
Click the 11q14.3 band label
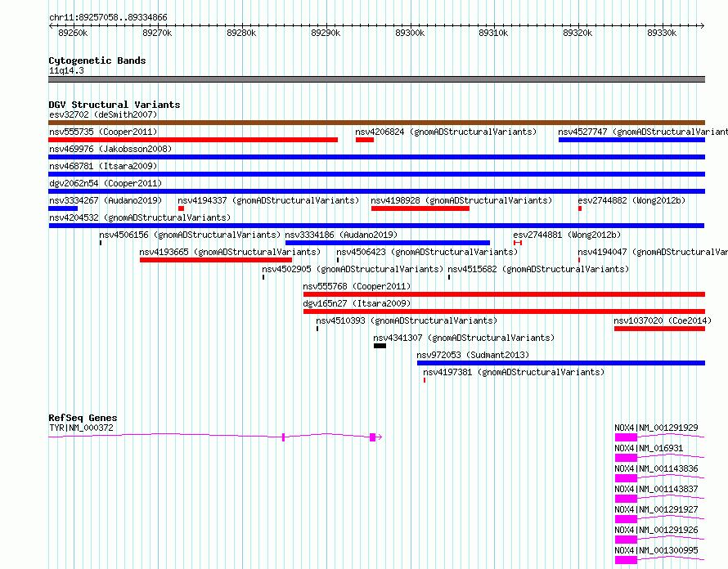coord(66,71)
